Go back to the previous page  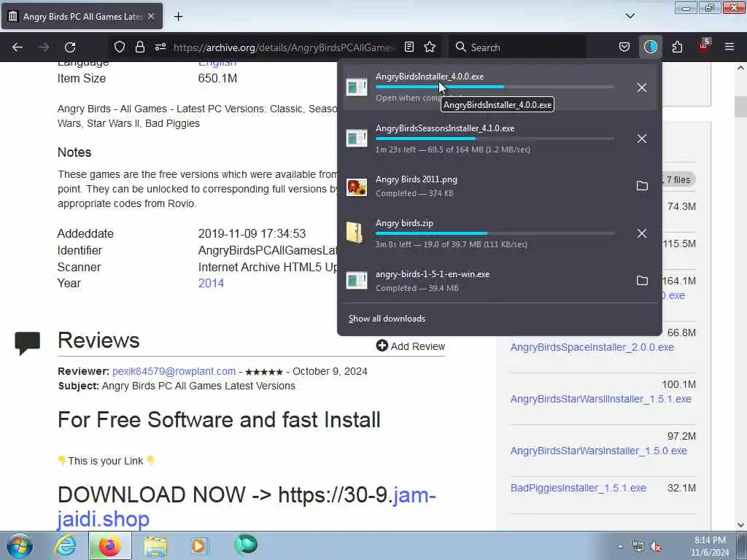click(18, 47)
